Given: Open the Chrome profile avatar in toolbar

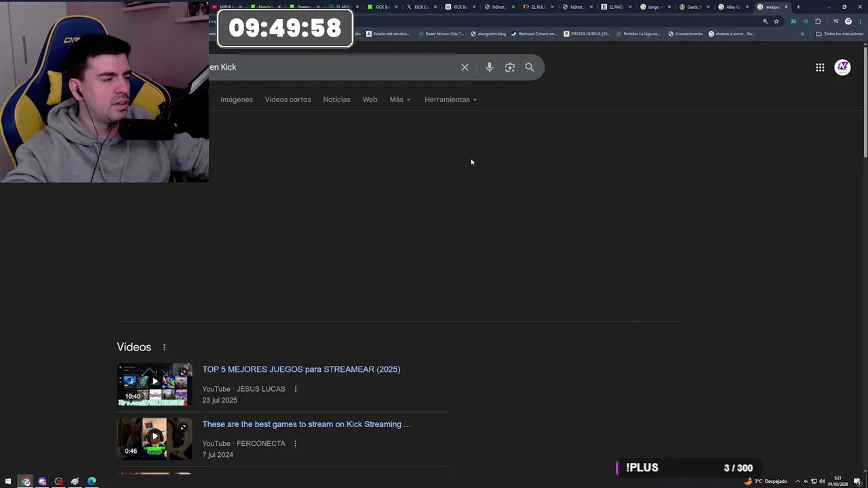Looking at the screenshot, I should click(x=848, y=21).
